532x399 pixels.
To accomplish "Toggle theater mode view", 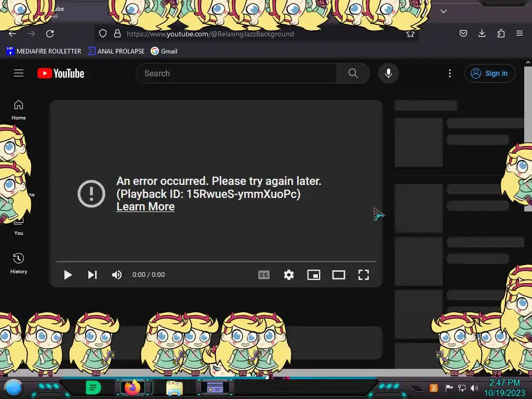I will click(339, 275).
